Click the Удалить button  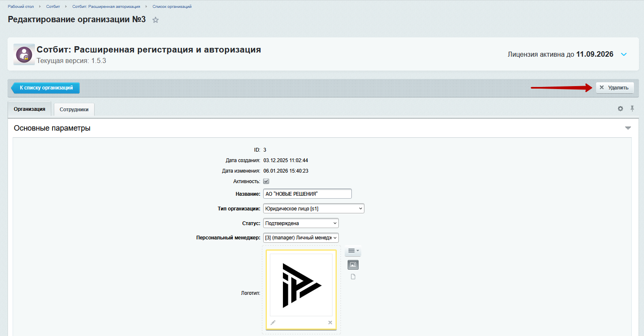coord(615,88)
